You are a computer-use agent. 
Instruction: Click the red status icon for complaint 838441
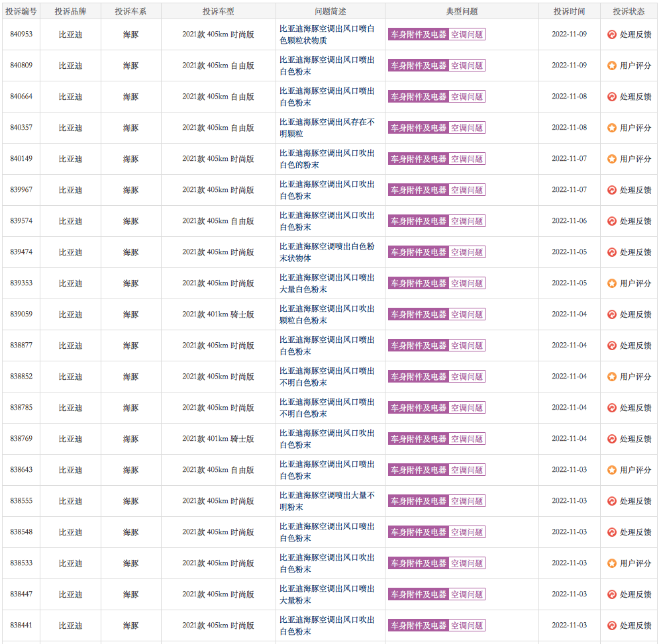click(612, 625)
